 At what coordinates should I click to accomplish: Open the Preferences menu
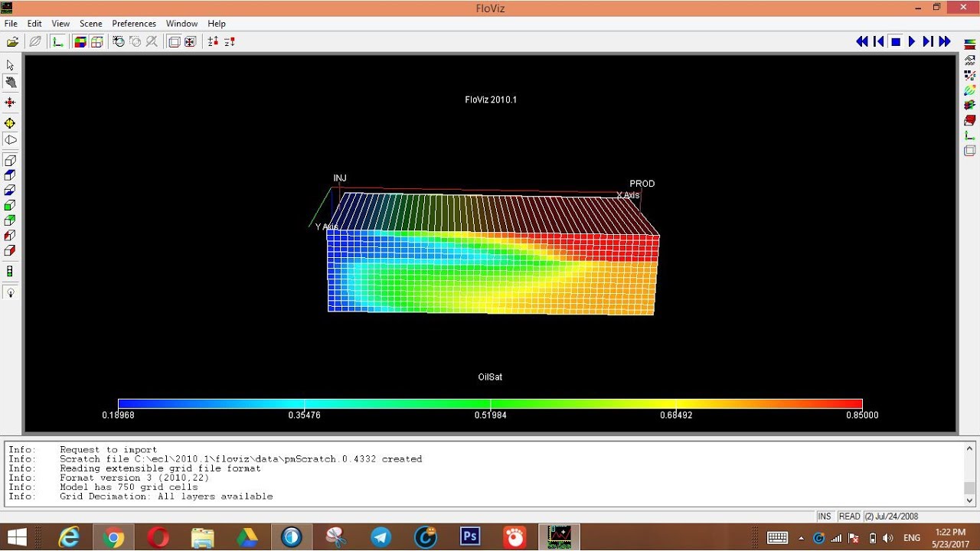(x=134, y=24)
